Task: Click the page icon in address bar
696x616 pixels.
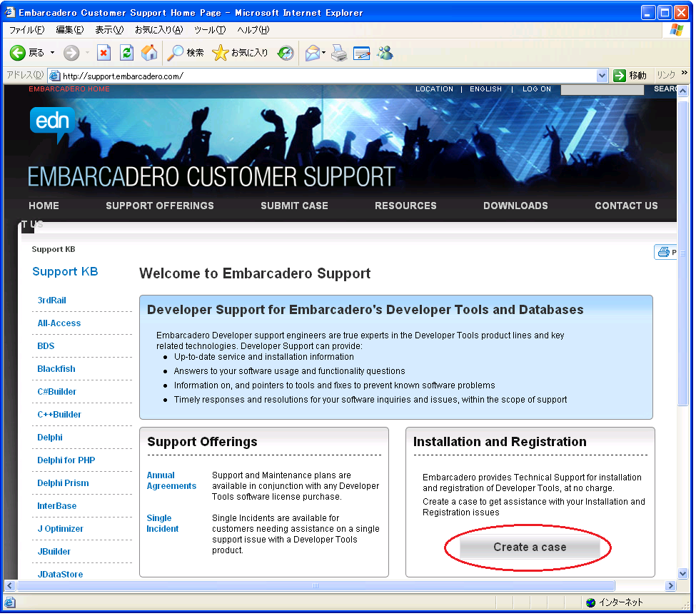Action: [54, 76]
